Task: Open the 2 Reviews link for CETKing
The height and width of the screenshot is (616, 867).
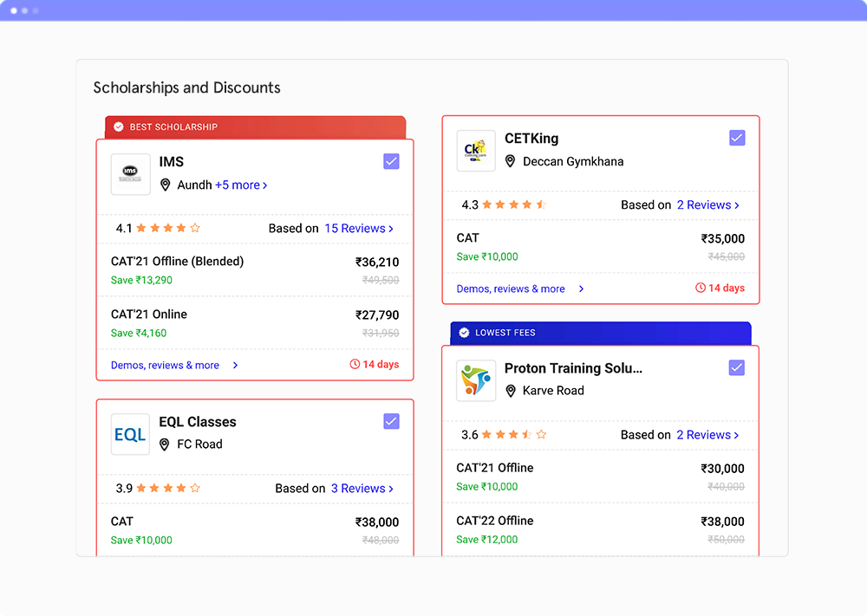Action: coord(707,205)
